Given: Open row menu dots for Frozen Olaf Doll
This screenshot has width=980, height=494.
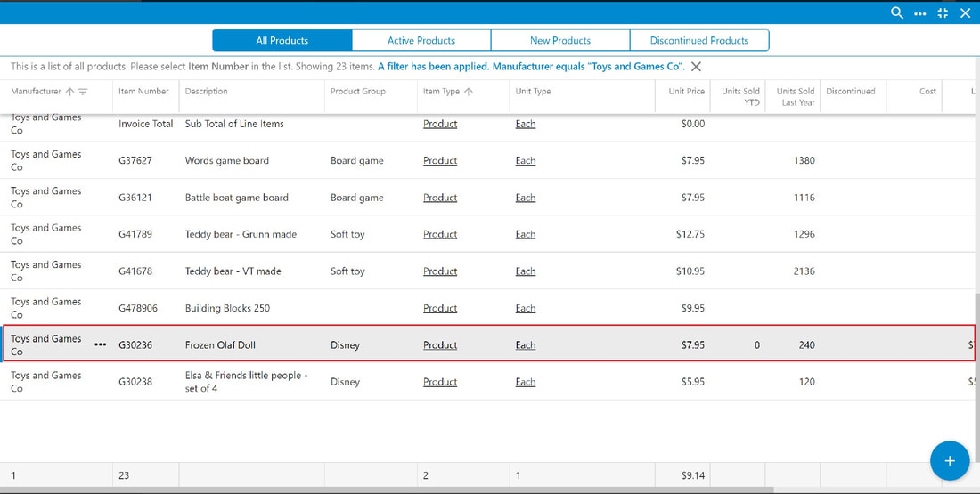Looking at the screenshot, I should point(100,344).
